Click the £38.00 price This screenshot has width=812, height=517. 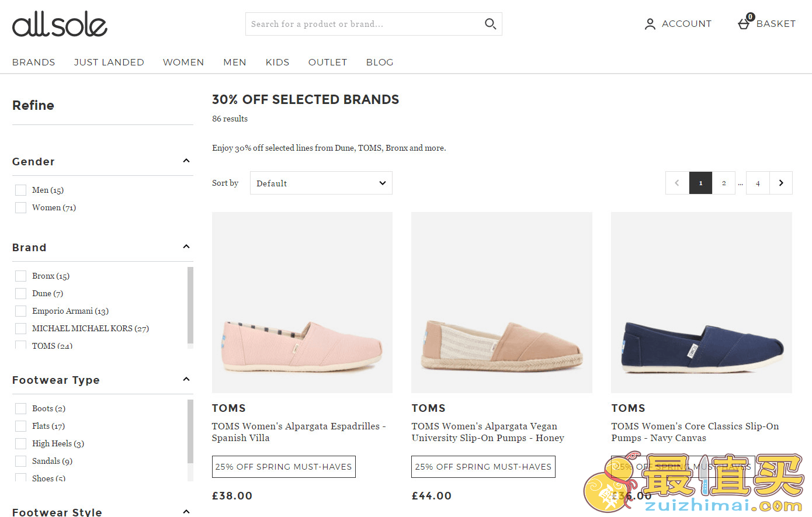coord(232,496)
